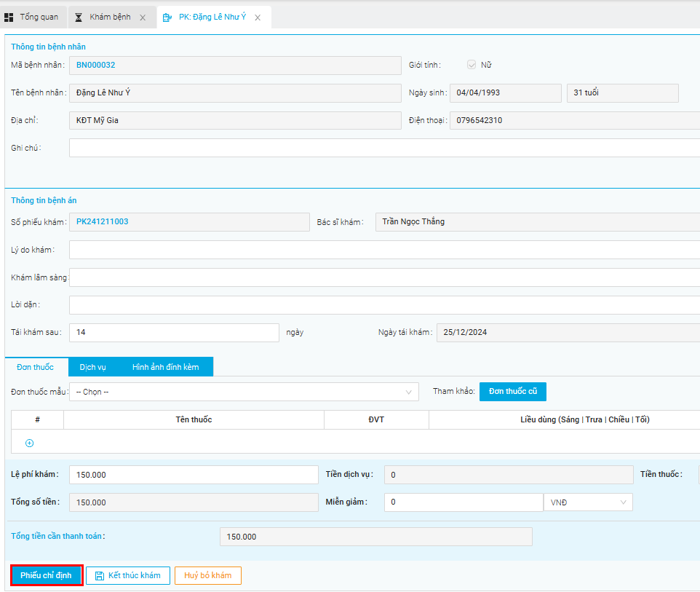Open the VNĐ currency dropdown
This screenshot has height=592, width=700.
[x=588, y=502]
